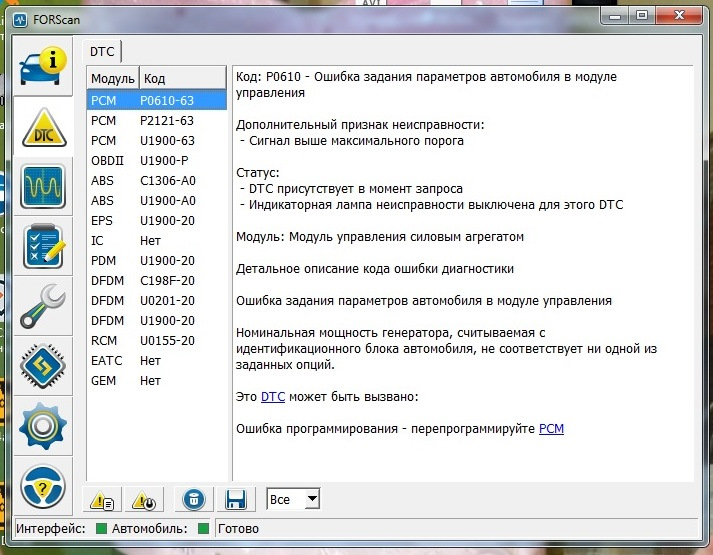Click the 'Детальное описание кода ошибки диагностики' line
The height and width of the screenshot is (555, 713).
click(x=375, y=269)
